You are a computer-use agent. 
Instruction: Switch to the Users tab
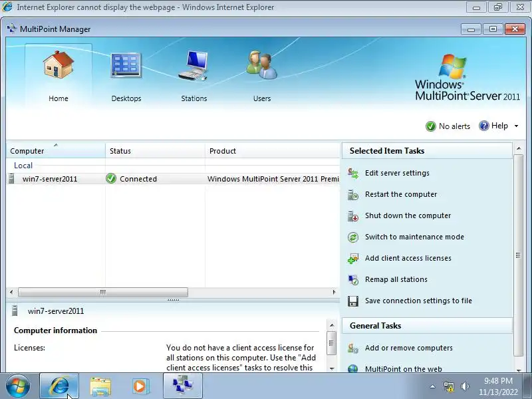pos(261,76)
